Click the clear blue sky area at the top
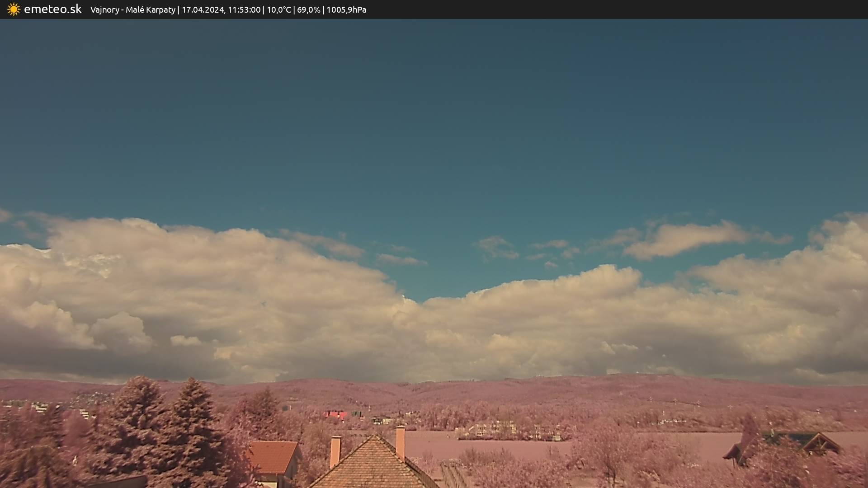The width and height of the screenshot is (868, 488). click(x=434, y=113)
